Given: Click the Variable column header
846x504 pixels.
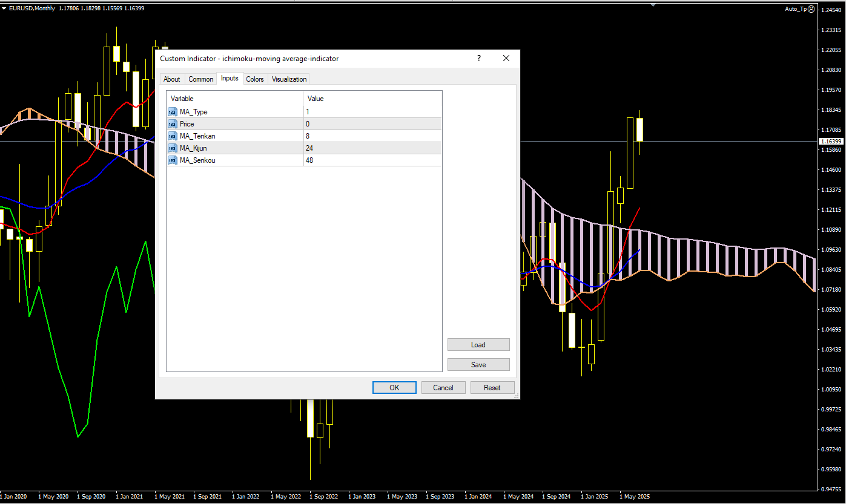Looking at the screenshot, I should (x=235, y=99).
